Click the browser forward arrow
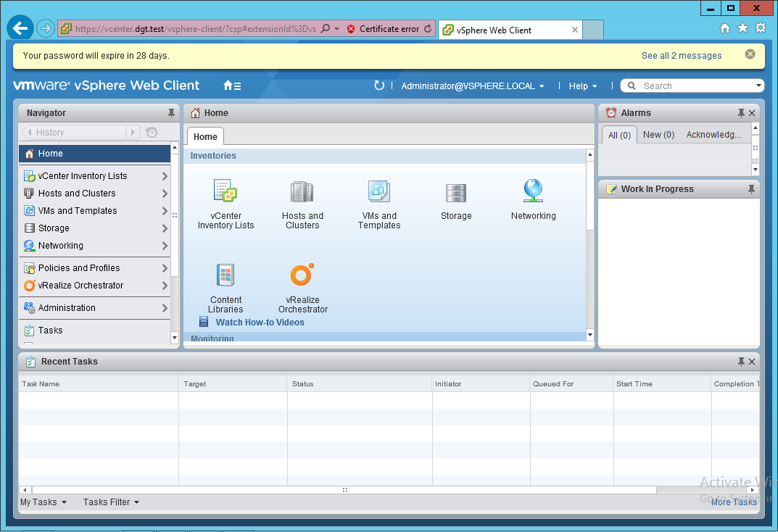This screenshot has height=532, width=778. tap(45, 28)
